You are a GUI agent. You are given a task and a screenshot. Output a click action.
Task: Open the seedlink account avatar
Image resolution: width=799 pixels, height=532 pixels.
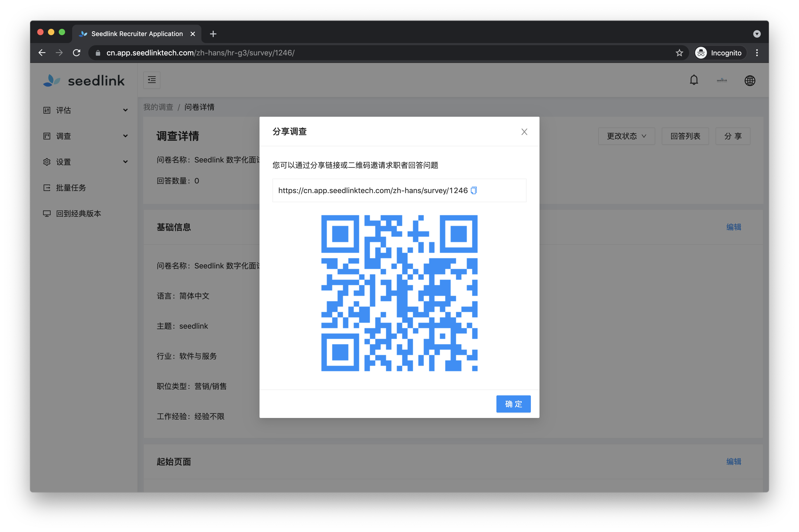721,80
